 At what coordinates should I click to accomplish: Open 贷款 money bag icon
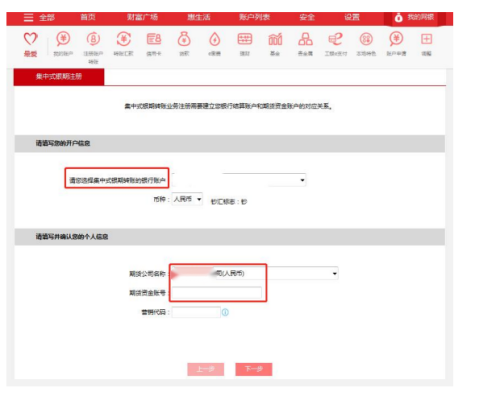click(x=184, y=43)
